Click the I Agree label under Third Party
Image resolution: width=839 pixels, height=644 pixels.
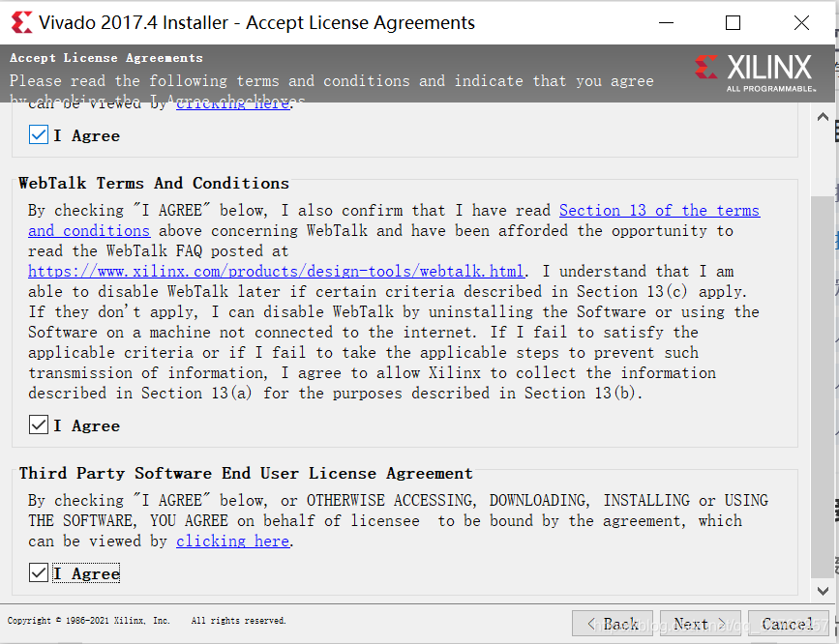click(x=86, y=573)
